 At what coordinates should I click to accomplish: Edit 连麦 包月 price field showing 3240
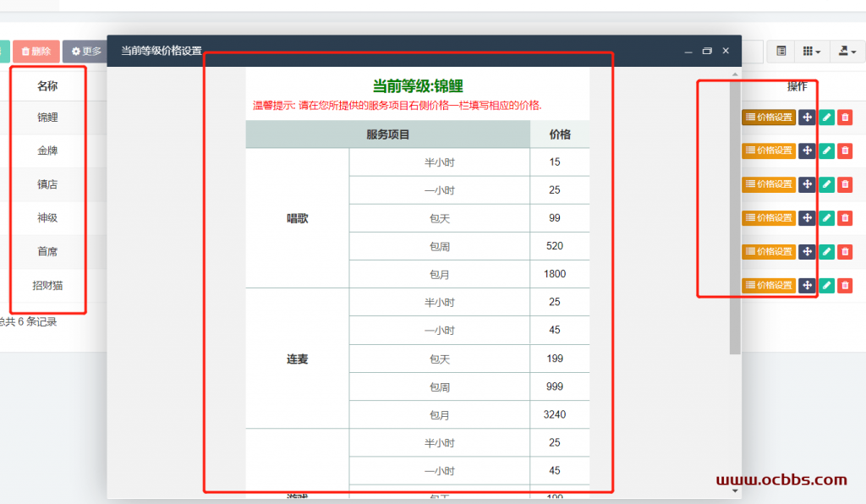[x=560, y=414]
